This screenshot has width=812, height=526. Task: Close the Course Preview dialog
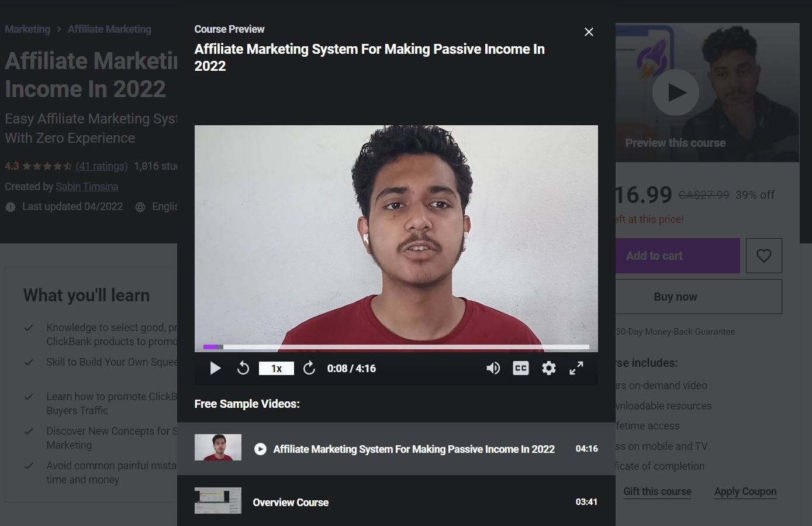coord(589,32)
